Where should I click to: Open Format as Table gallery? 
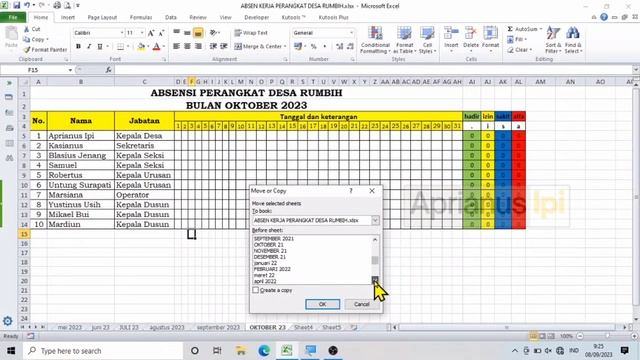[x=404, y=40]
